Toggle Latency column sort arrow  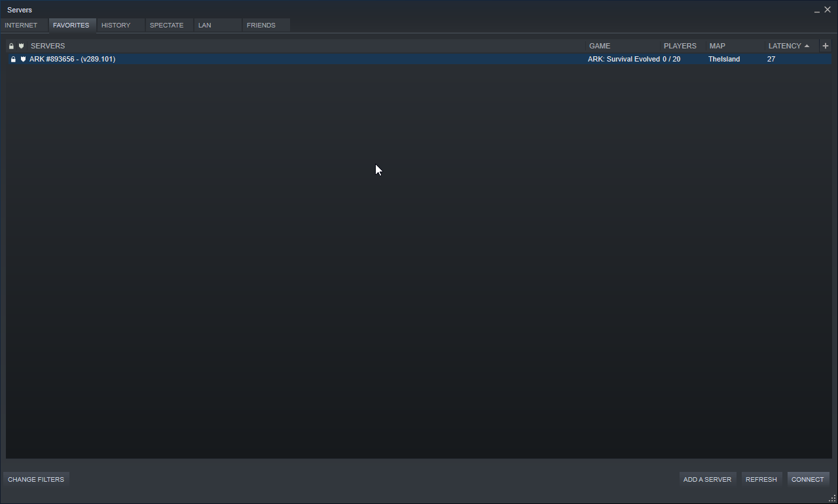[x=807, y=46]
